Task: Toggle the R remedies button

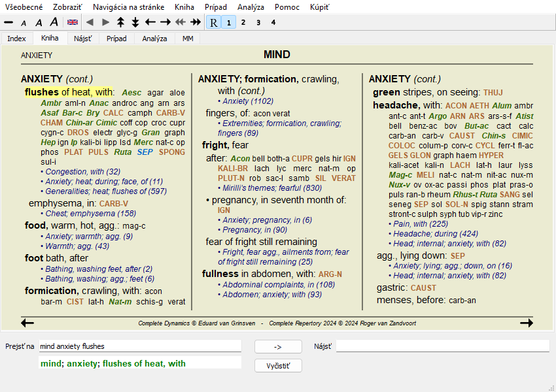Action: tap(214, 22)
